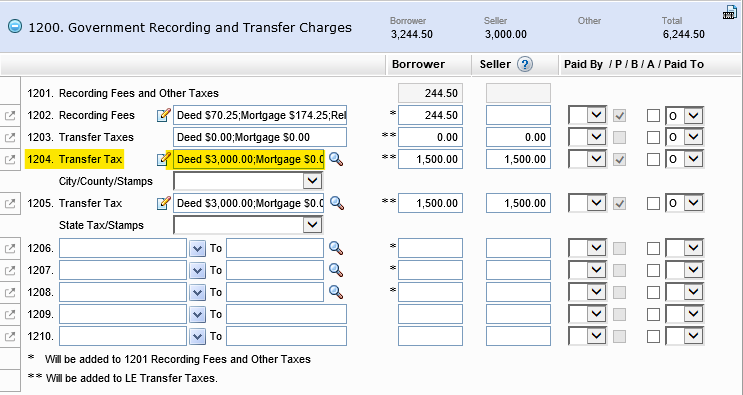Open City/County/Stamps dropdown
Screen dimensions: 743x395
[x=248, y=181]
